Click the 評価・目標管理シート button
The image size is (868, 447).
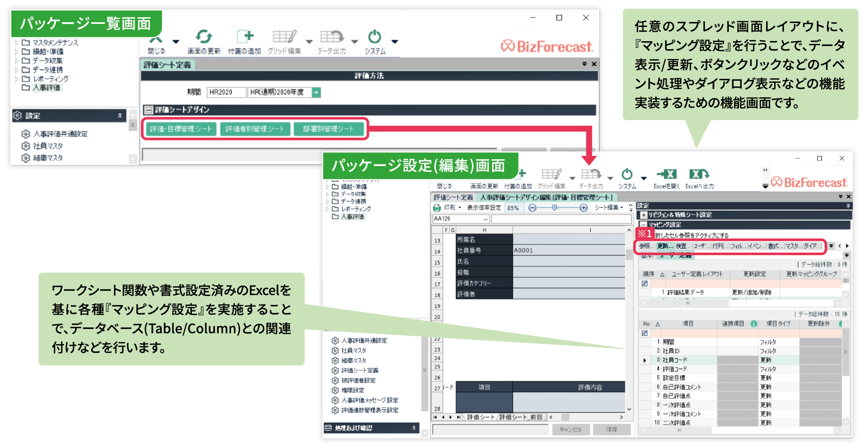pyautogui.click(x=181, y=129)
